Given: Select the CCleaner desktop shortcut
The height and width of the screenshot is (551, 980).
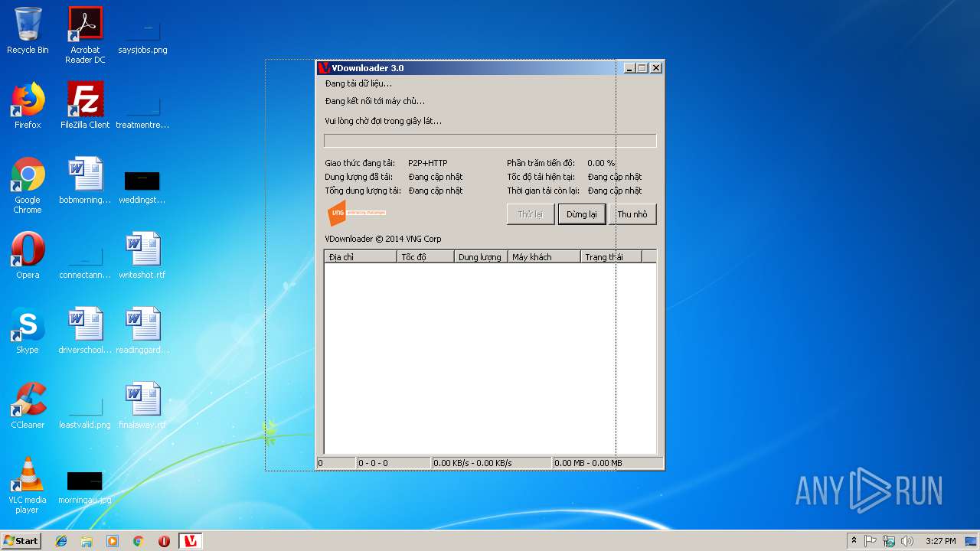Looking at the screenshot, I should [28, 406].
